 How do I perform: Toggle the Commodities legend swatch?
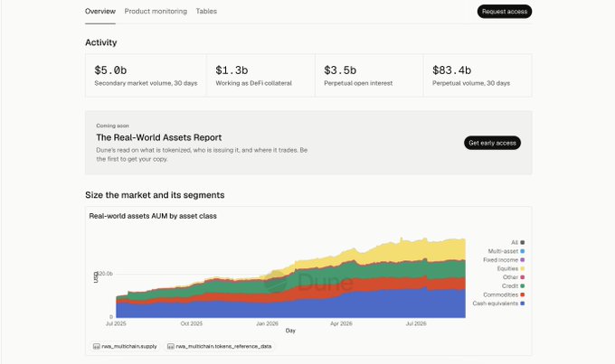click(x=523, y=294)
